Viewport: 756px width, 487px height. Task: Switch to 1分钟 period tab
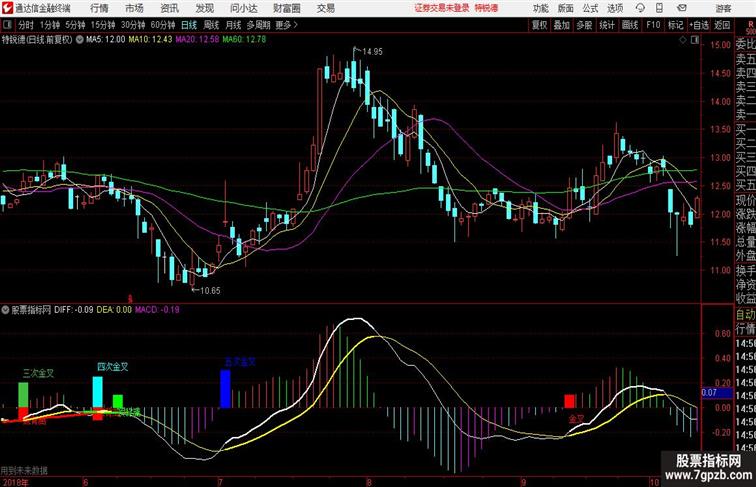tap(50, 25)
